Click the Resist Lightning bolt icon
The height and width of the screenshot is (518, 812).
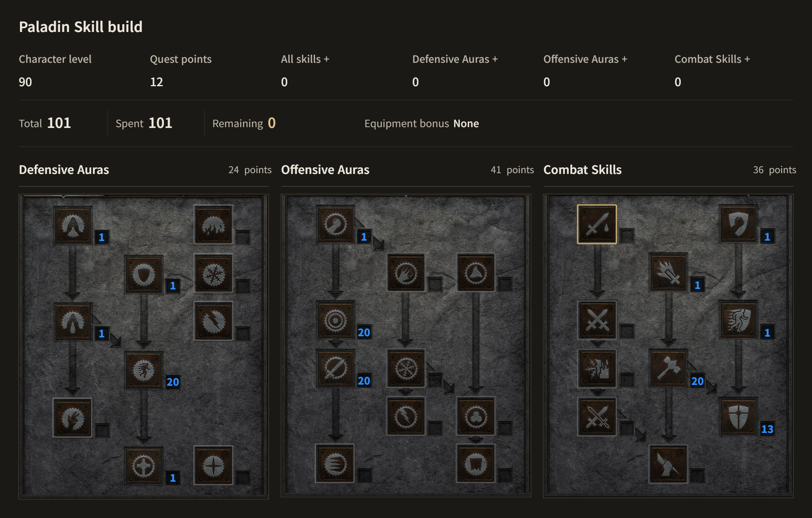(x=214, y=321)
